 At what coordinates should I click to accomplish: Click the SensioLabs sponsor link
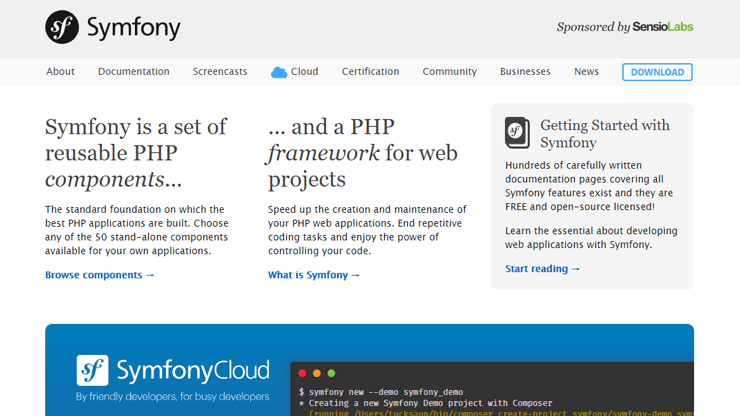pyautogui.click(x=663, y=27)
